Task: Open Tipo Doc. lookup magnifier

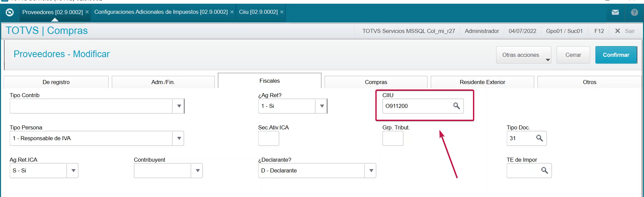Action: (539, 138)
